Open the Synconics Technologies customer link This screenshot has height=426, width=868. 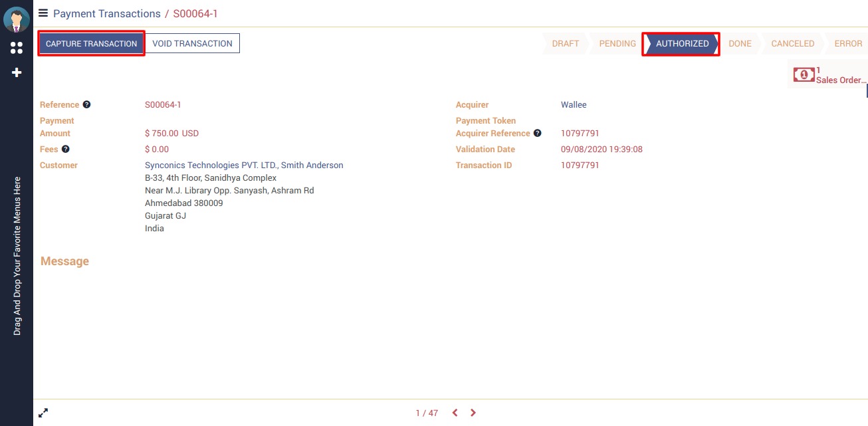[x=244, y=165]
